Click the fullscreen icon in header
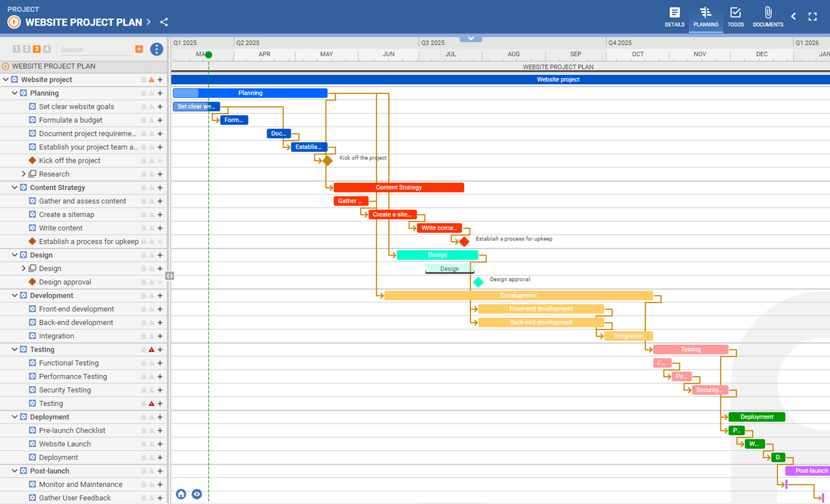830x504 pixels. click(x=812, y=17)
